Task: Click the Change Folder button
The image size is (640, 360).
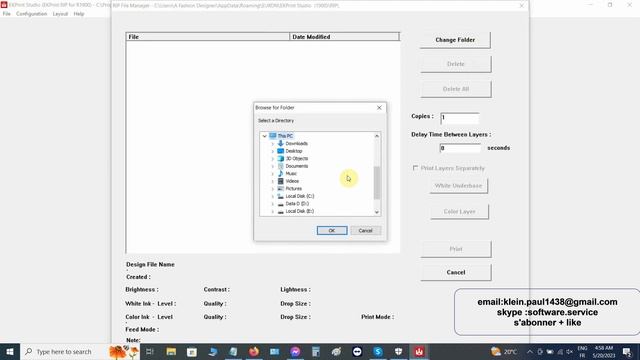Action: point(455,40)
